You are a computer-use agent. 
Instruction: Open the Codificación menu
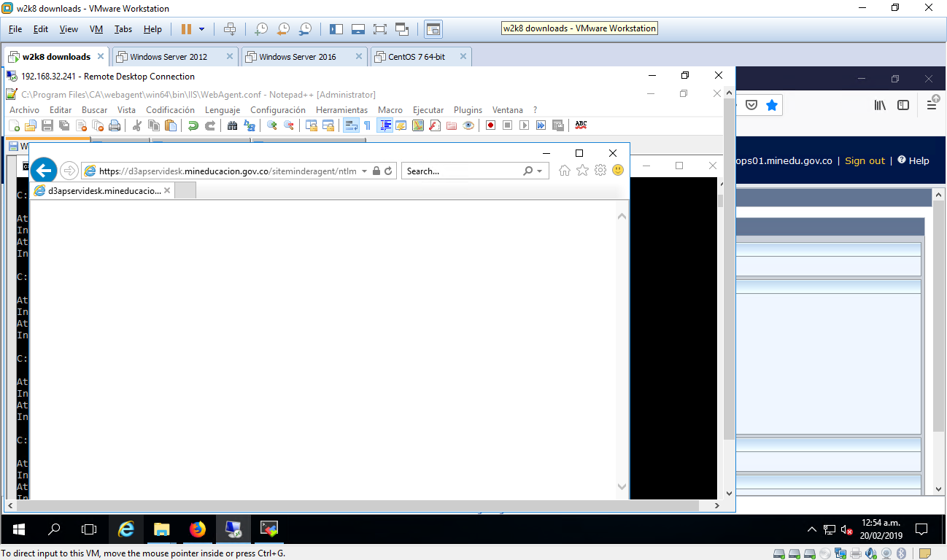point(170,110)
